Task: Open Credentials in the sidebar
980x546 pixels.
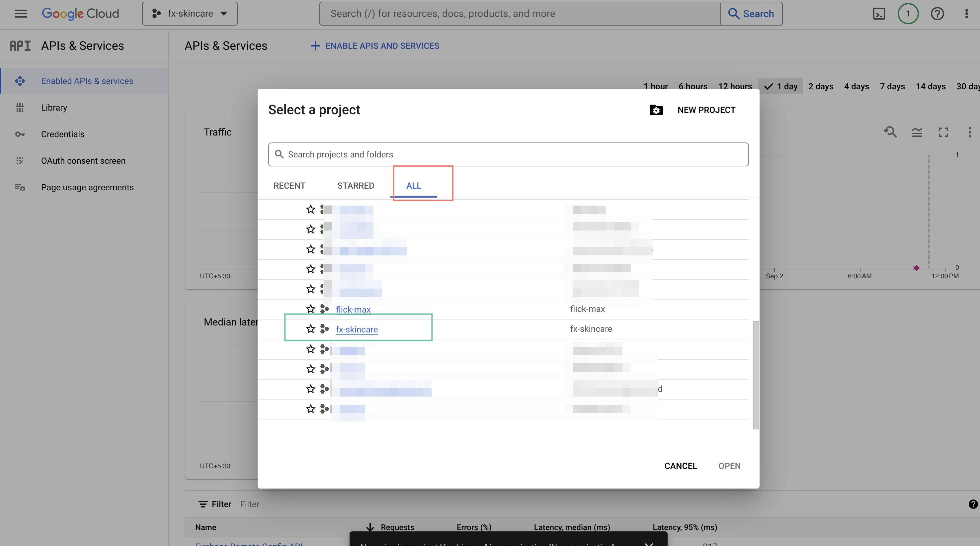Action: pyautogui.click(x=63, y=134)
